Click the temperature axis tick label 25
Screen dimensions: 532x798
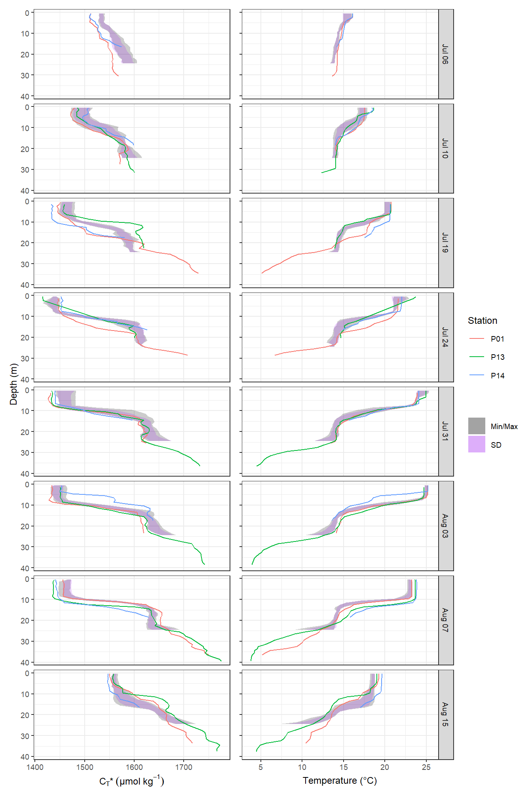click(426, 768)
